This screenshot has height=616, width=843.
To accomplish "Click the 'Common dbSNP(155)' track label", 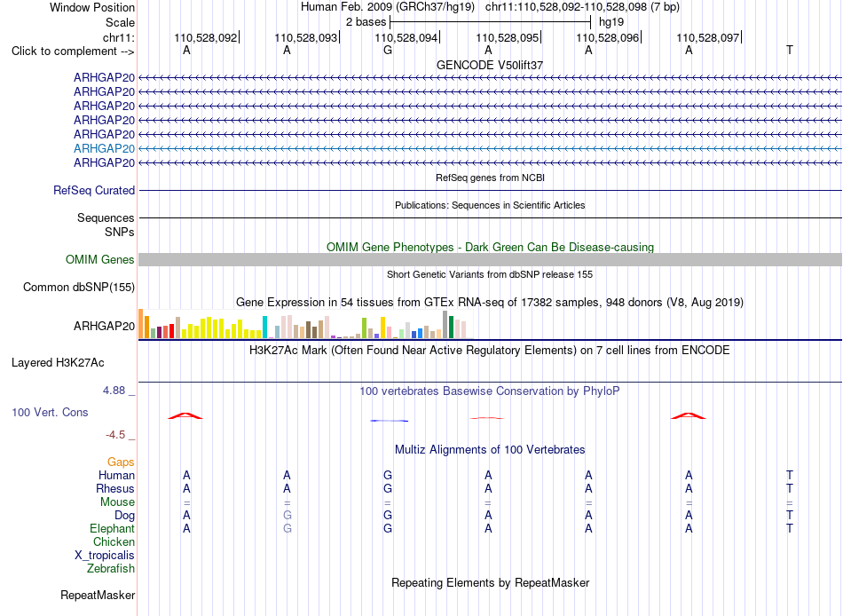I will [x=78, y=287].
